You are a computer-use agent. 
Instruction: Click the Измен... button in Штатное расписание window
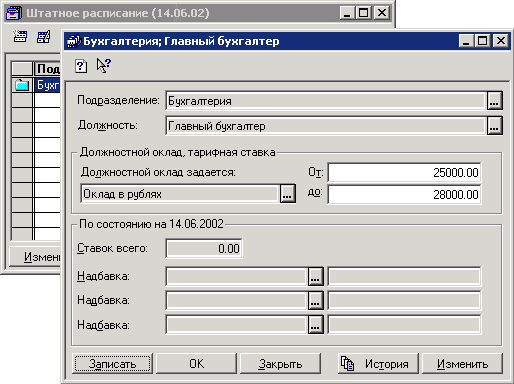point(35,257)
